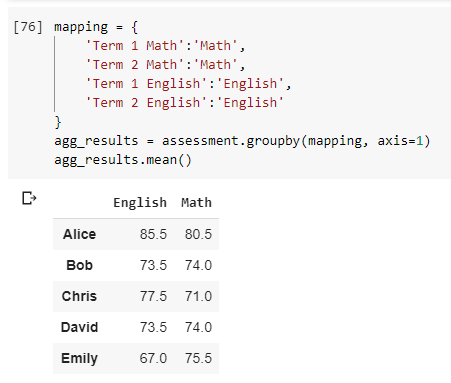This screenshot has height=383, width=451.
Task: Click Chris's English value 77.5
Action: point(153,296)
